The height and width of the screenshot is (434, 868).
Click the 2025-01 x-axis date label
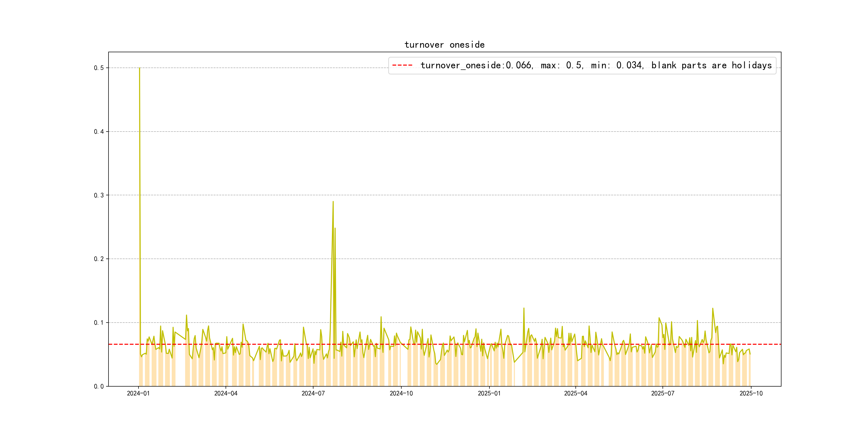489,394
